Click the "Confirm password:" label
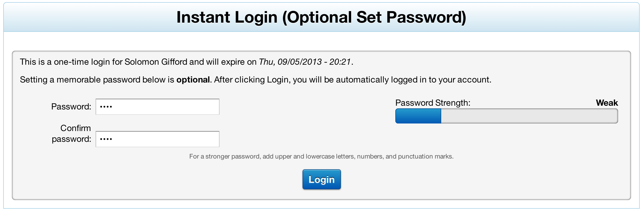The height and width of the screenshot is (213, 644). tap(72, 133)
